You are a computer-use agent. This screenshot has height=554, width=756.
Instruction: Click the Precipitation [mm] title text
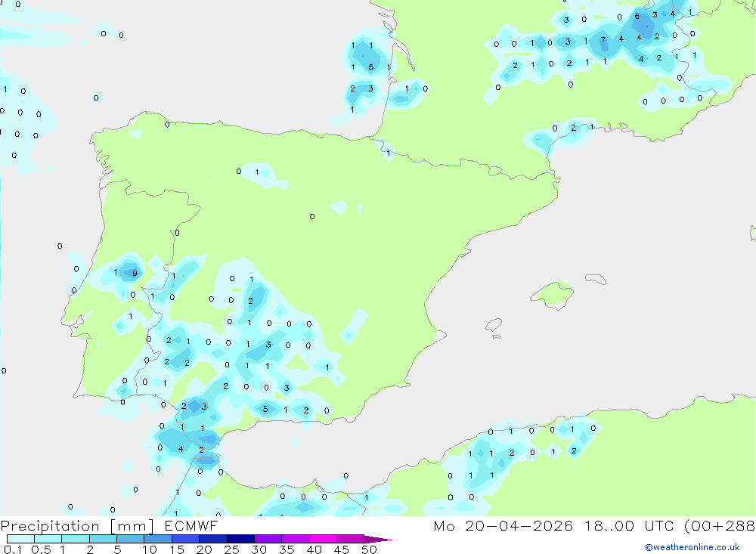point(76,526)
